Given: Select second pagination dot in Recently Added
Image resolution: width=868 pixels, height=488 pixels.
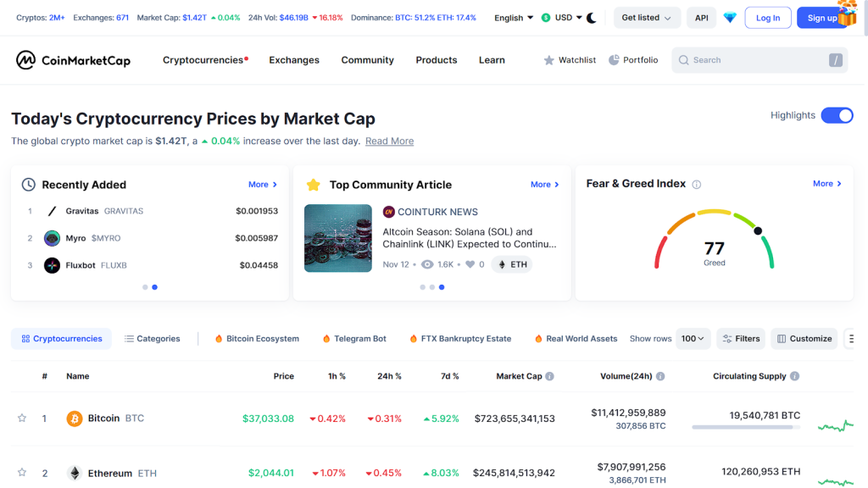Looking at the screenshot, I should (155, 287).
